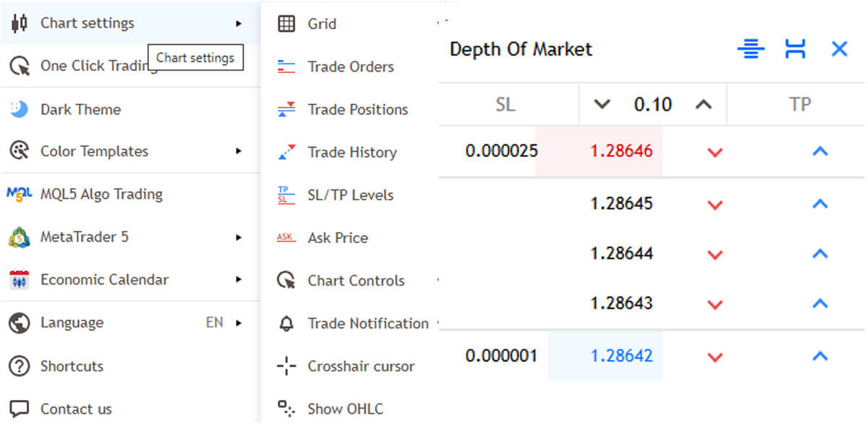Click the centered-lines icon in Depth Of Market header
Viewport: 868px width, 429px height.
751,49
